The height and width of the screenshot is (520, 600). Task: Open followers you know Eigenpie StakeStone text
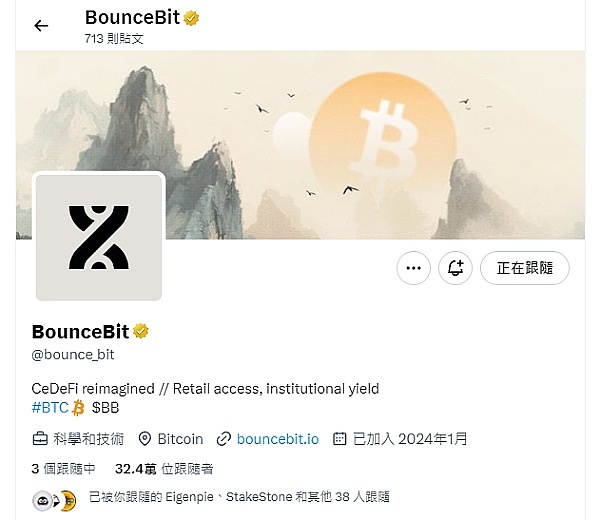click(239, 497)
